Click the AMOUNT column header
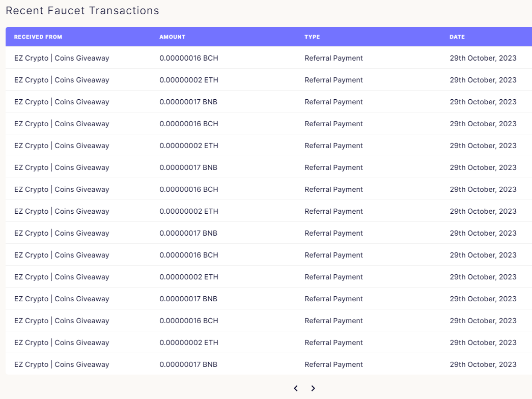Image resolution: width=532 pixels, height=399 pixels. (x=173, y=37)
